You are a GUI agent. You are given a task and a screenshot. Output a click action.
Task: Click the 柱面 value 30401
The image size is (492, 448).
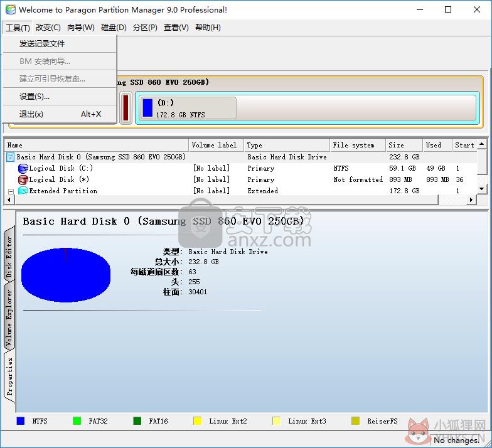pyautogui.click(x=198, y=292)
